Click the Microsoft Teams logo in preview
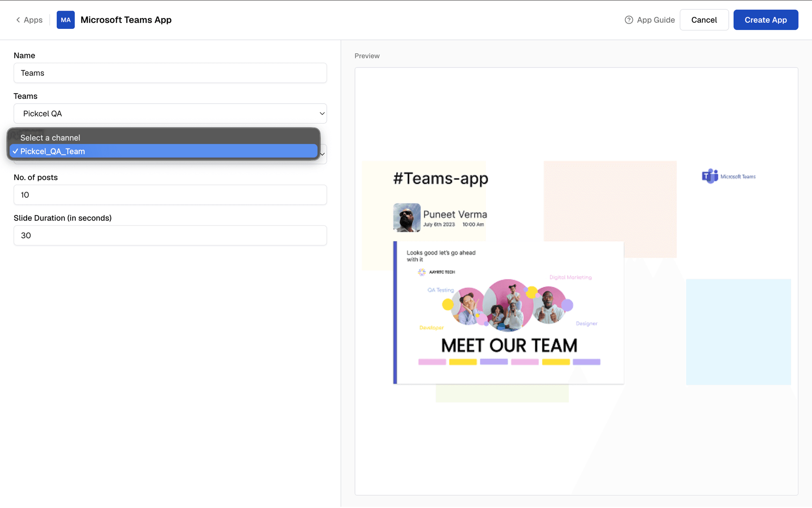812x508 pixels. pos(729,176)
